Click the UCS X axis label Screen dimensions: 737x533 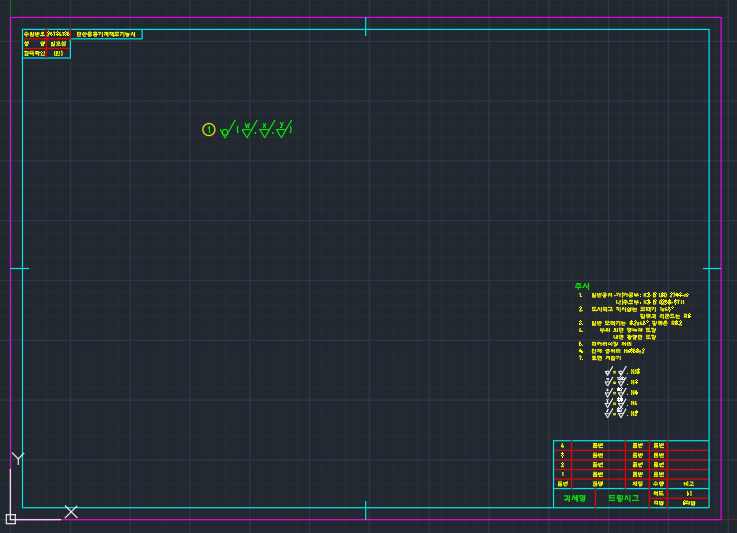coord(71,512)
